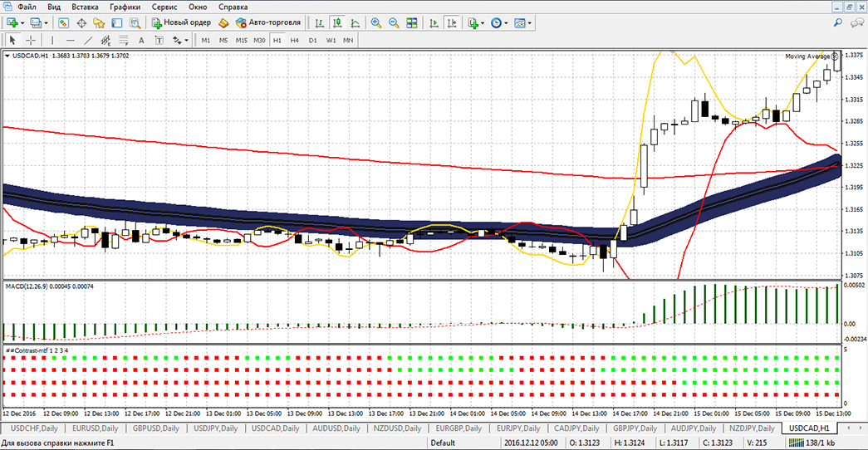Switch to the H4 timeframe
The height and width of the screenshot is (450, 868).
tap(295, 40)
